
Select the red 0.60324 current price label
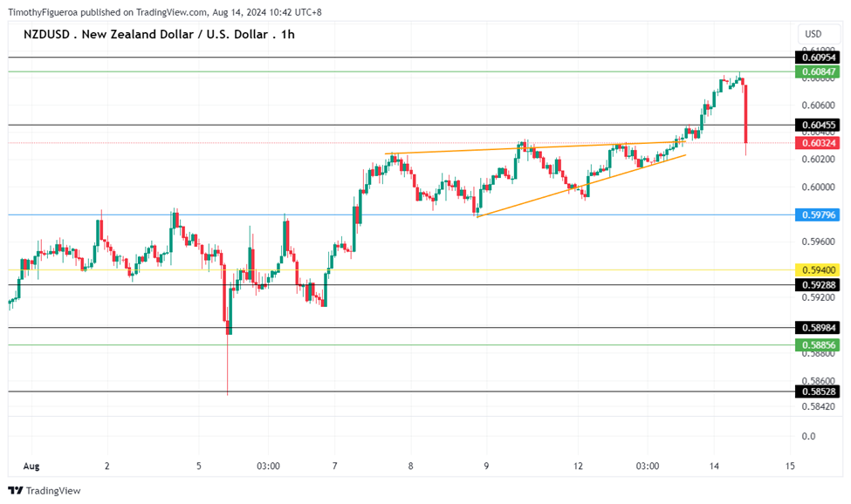point(817,142)
